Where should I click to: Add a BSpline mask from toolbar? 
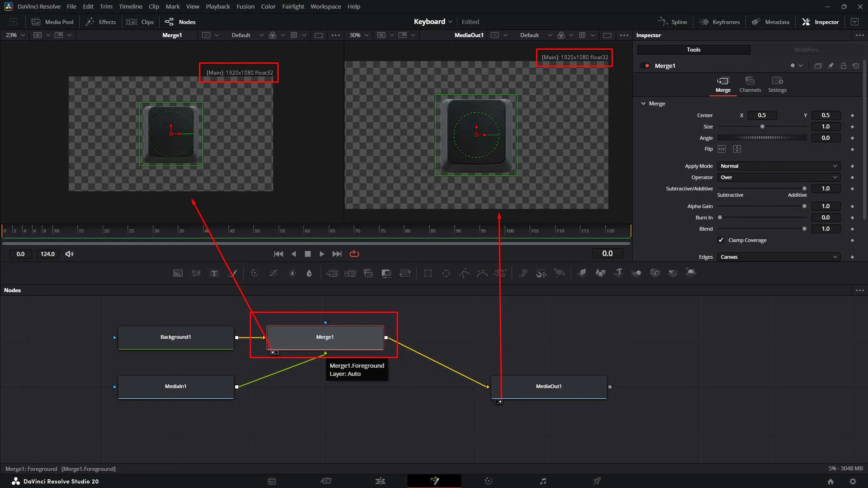[482, 273]
